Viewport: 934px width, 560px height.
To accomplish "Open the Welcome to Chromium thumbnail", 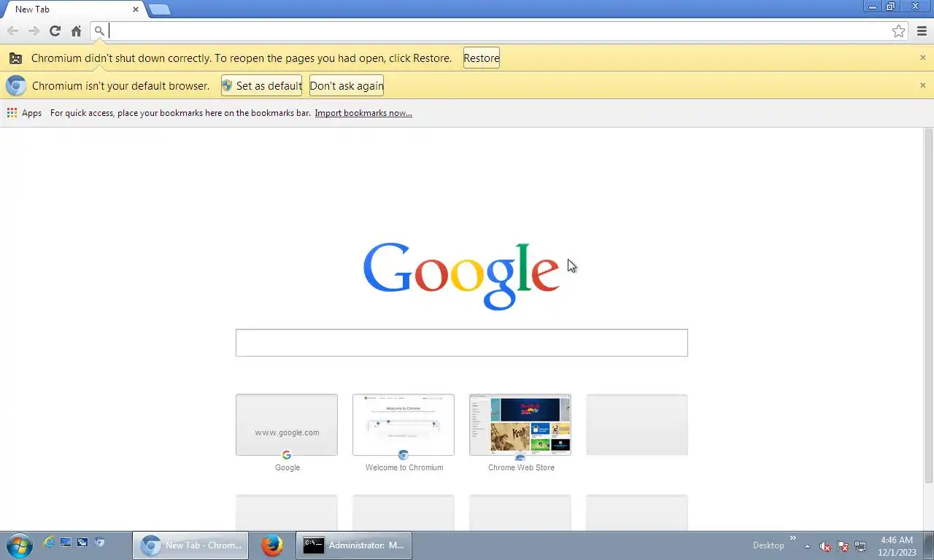I will (404, 425).
